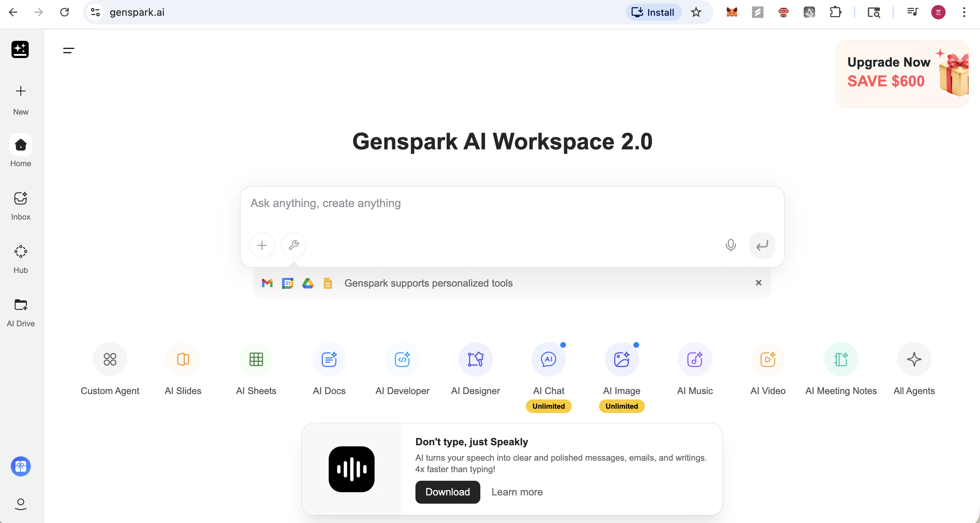Open the tools wrench button
Image resolution: width=980 pixels, height=523 pixels.
pos(293,245)
